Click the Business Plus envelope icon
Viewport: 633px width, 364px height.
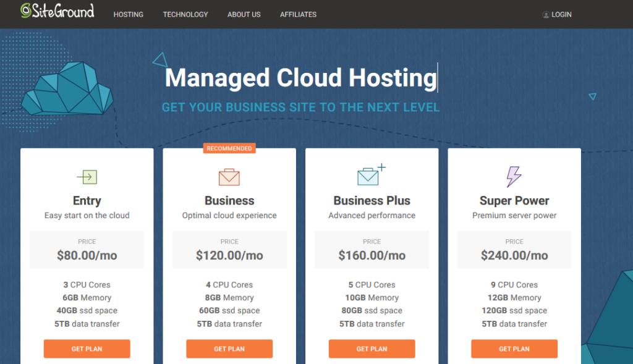point(372,174)
